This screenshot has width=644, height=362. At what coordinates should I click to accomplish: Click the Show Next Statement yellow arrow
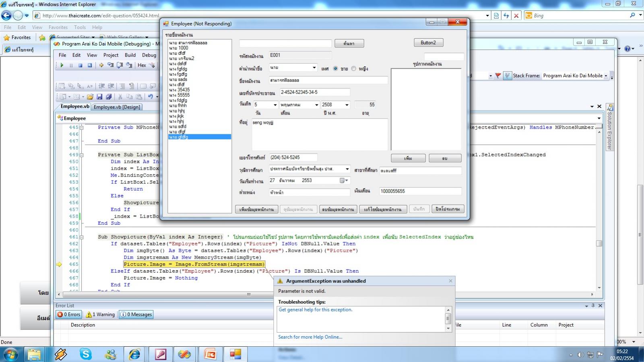point(101,65)
